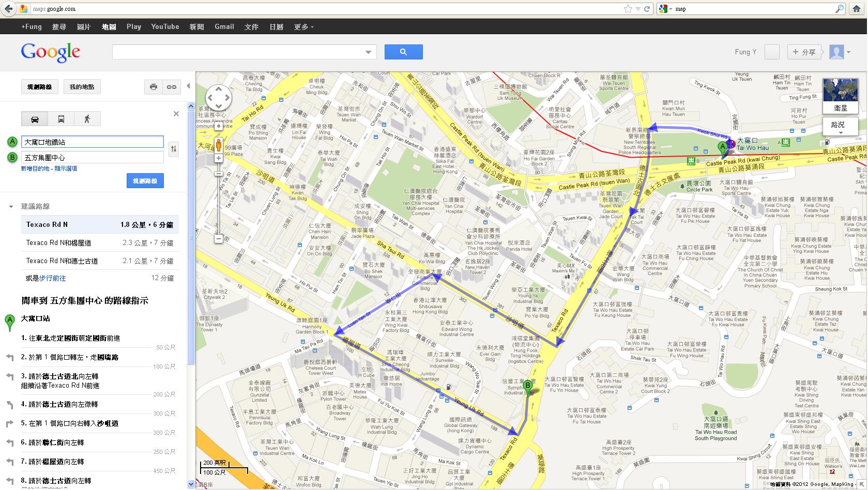
Task: Click the destination field 五方集團中心
Action: (93, 158)
